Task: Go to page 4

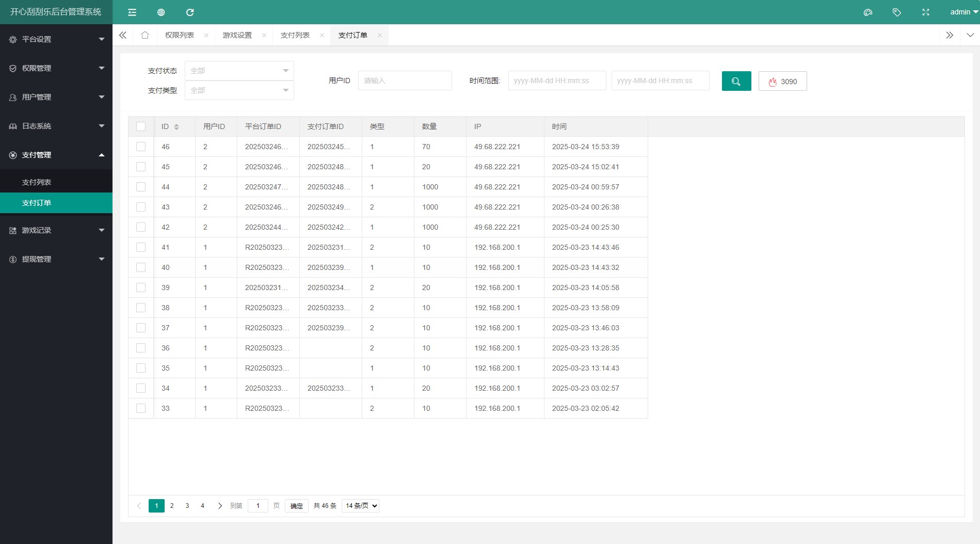Action: [202, 506]
